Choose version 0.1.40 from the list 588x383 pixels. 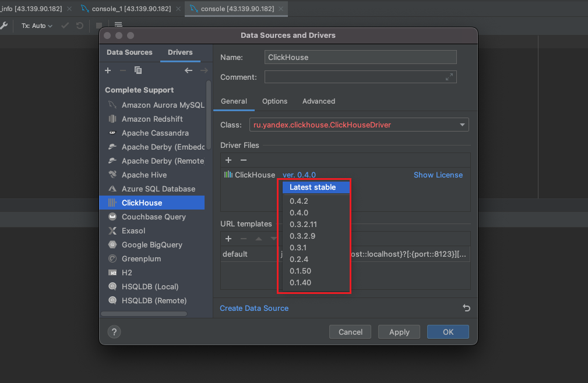(x=316, y=283)
